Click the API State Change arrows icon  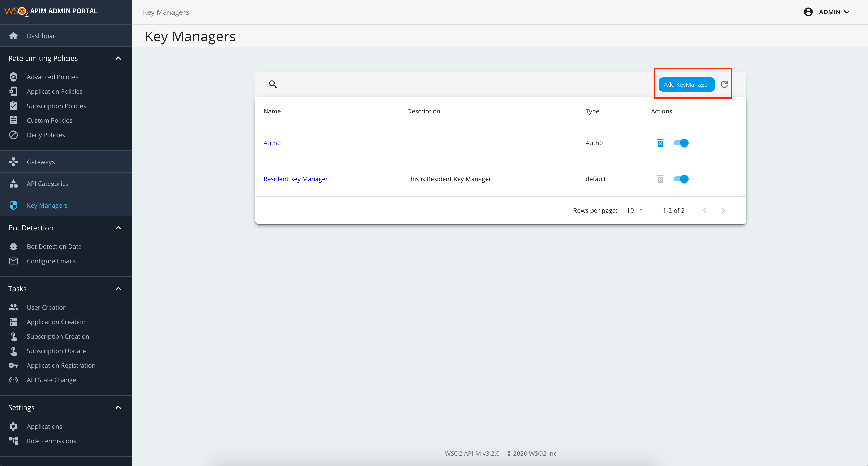click(13, 380)
